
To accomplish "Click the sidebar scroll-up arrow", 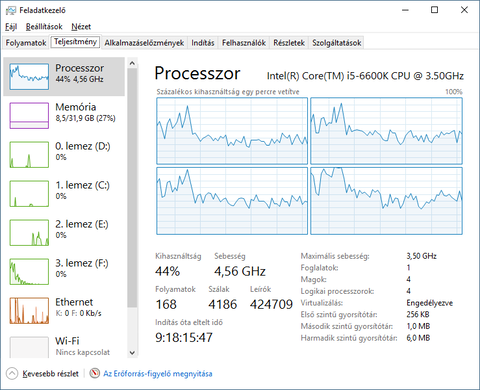I will click(132, 63).
